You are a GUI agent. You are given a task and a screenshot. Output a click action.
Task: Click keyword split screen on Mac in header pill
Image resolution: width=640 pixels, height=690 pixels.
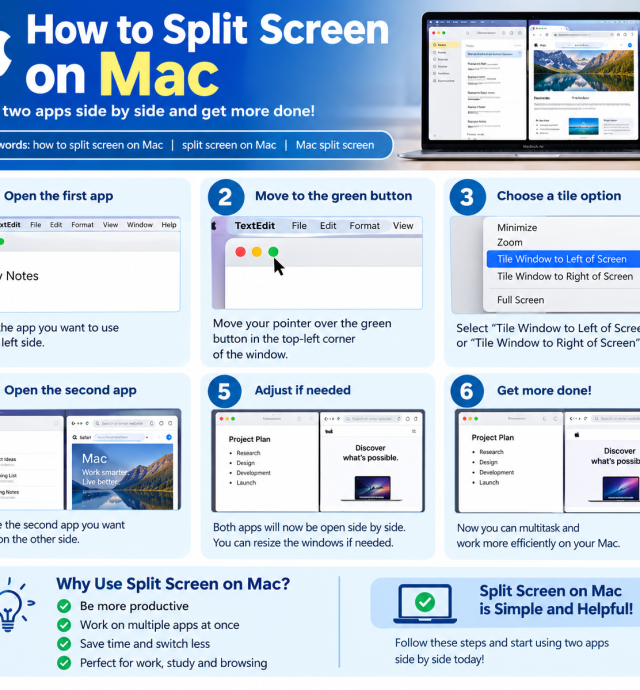point(229,145)
